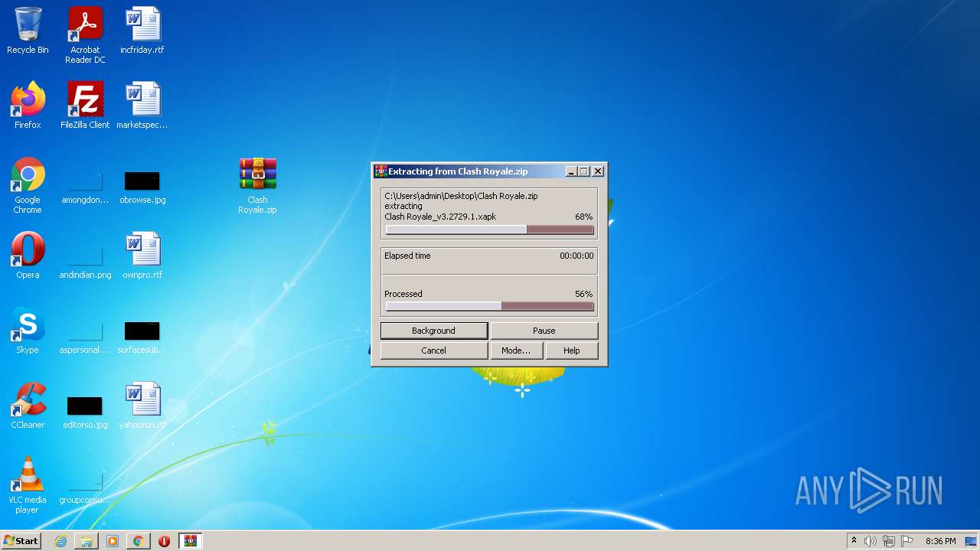Click the file extraction progress bar
Image resolution: width=980 pixels, height=551 pixels.
click(x=489, y=230)
